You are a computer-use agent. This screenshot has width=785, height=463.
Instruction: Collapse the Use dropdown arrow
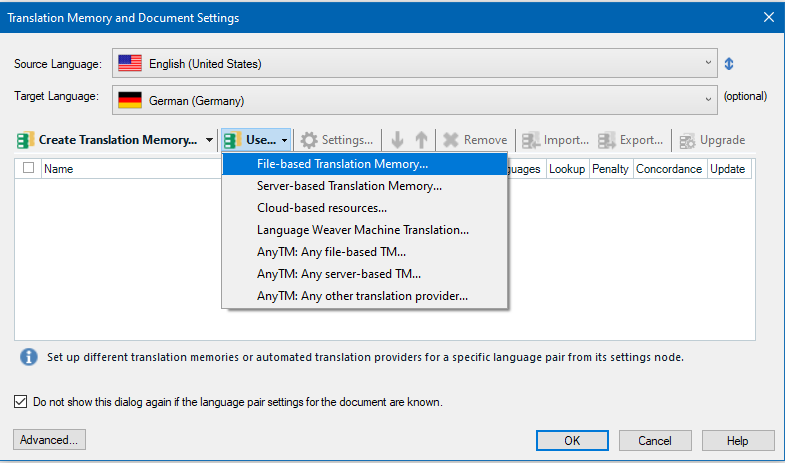[284, 140]
